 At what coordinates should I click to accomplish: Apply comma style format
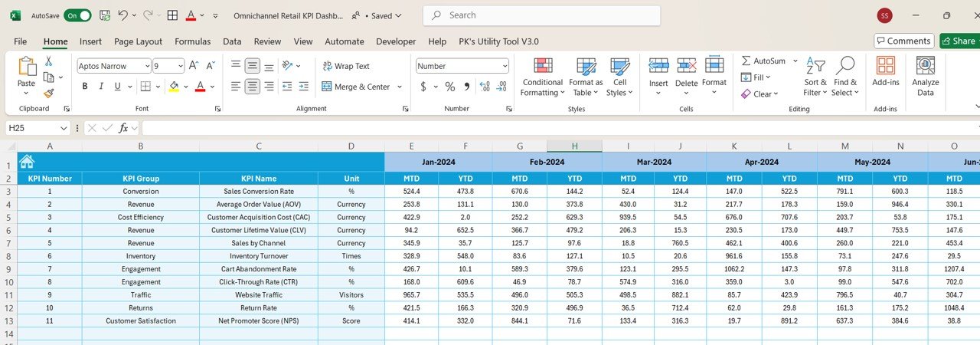(x=466, y=87)
